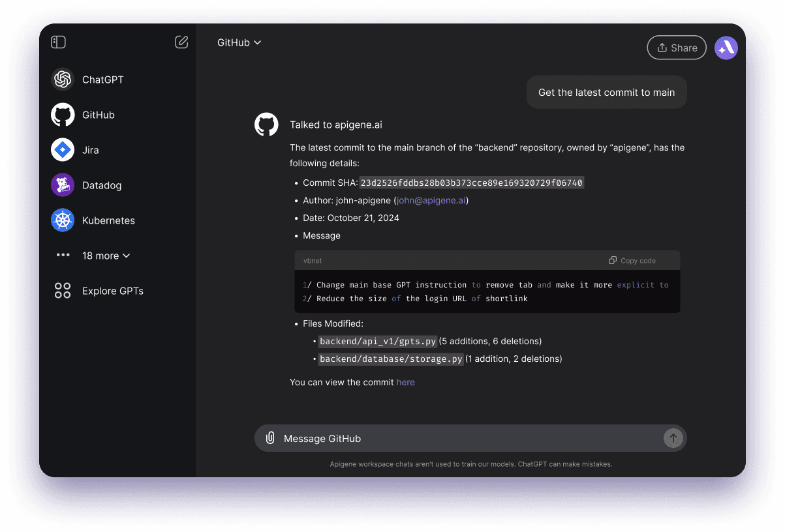Click the 'Date: October 21, 2024' line
Image resolution: width=785 pixels, height=532 pixels.
pos(351,218)
